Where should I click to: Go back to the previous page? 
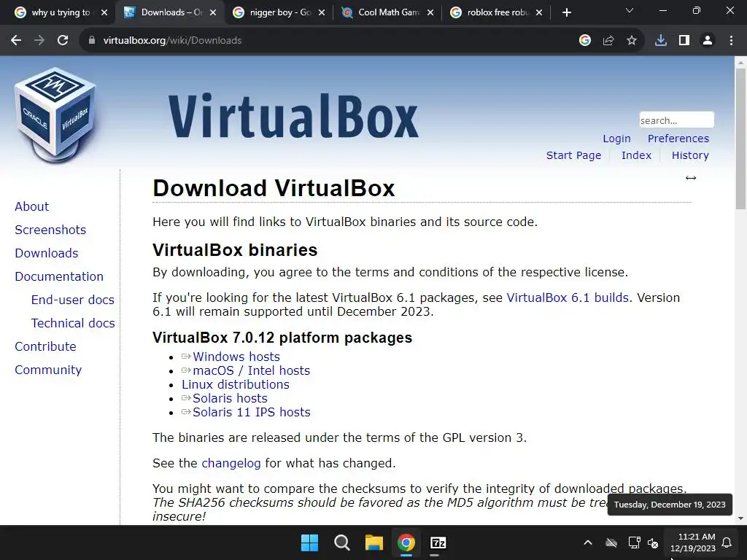click(x=16, y=41)
